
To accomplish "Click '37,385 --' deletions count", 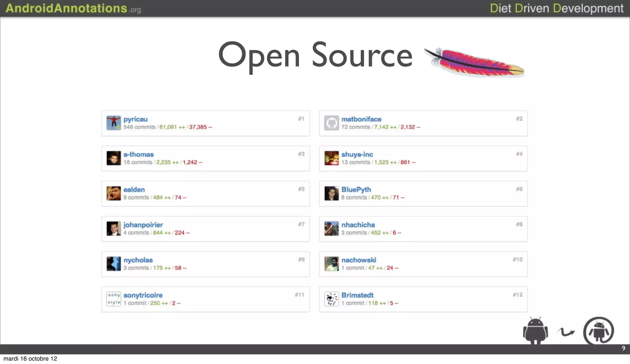I will pos(200,127).
